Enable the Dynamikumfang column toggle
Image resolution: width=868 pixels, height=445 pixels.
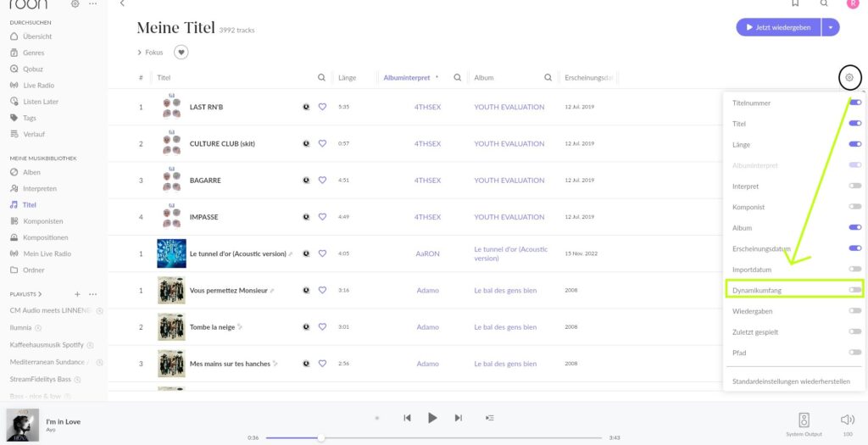[x=854, y=290]
